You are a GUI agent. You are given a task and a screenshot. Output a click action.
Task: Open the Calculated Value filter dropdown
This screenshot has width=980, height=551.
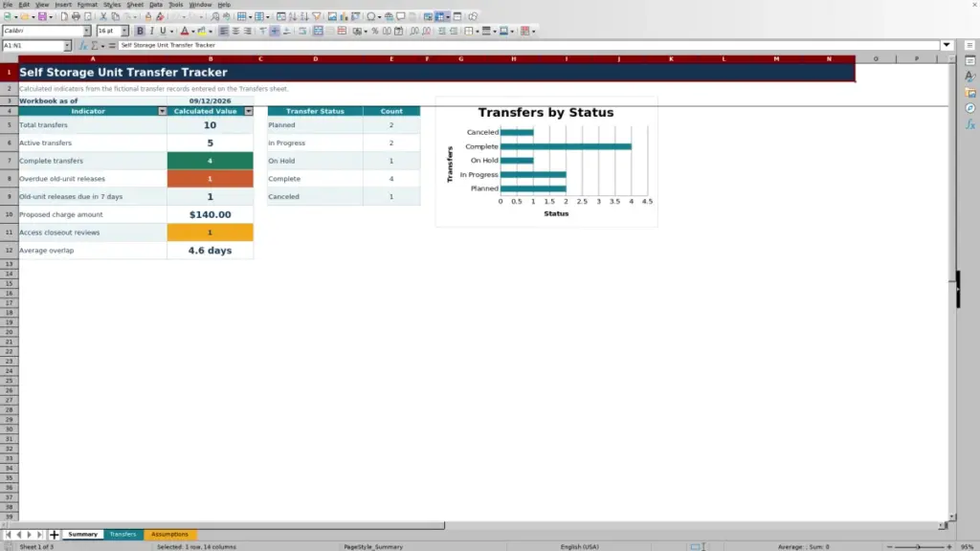coord(248,111)
